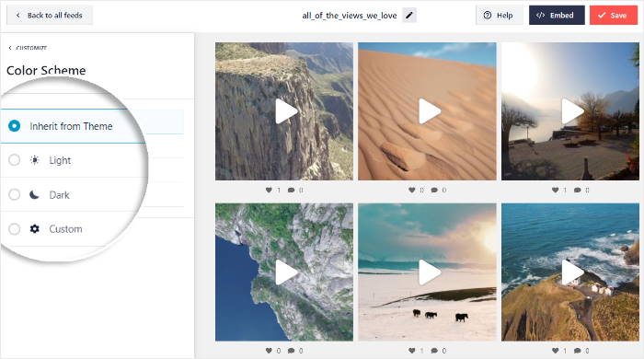Click the moon icon for Dark scheme
644x359 pixels.
click(x=35, y=195)
